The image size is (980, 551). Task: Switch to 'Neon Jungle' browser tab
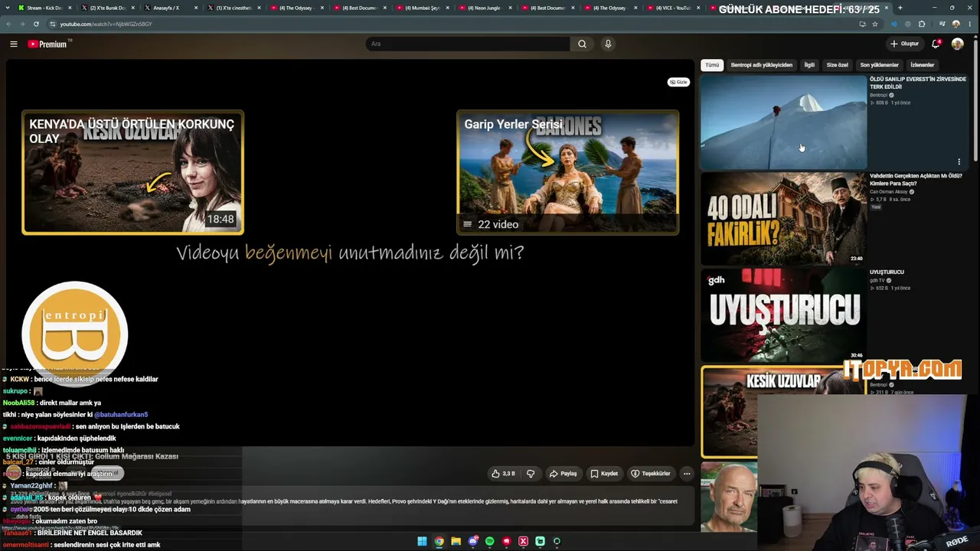[x=485, y=8]
